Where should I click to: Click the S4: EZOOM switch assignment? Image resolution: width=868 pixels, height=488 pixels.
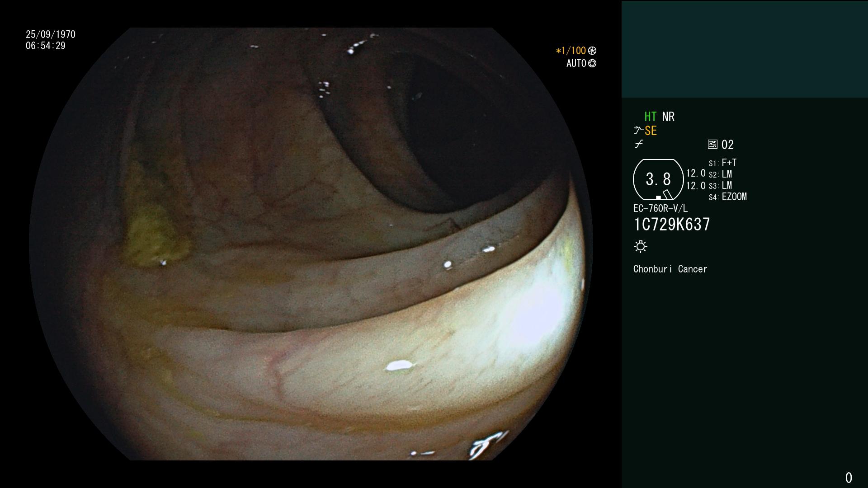pyautogui.click(x=728, y=197)
